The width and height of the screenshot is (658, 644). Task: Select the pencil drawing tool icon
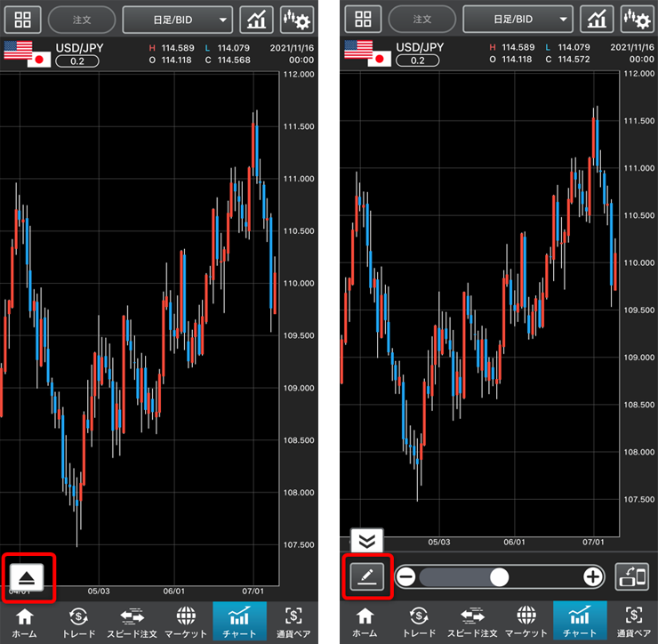(x=365, y=576)
